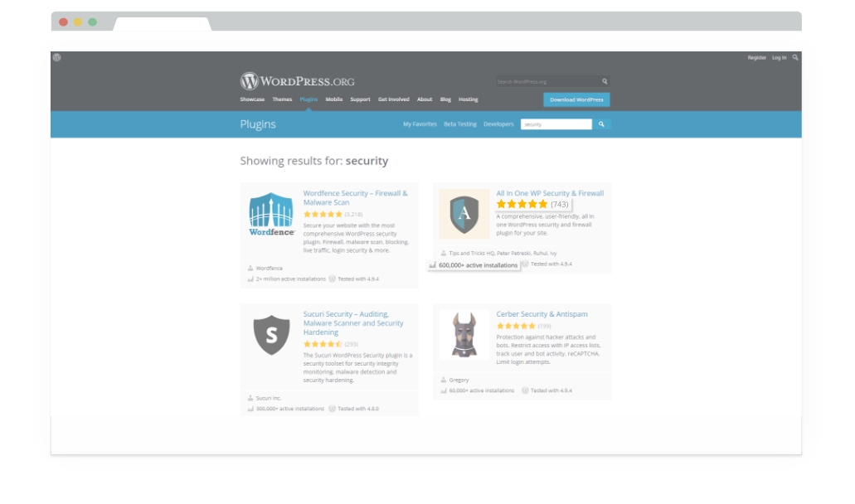The height and width of the screenshot is (504, 855).
Task: Click the Wordfence plugin description text
Action: click(356, 238)
